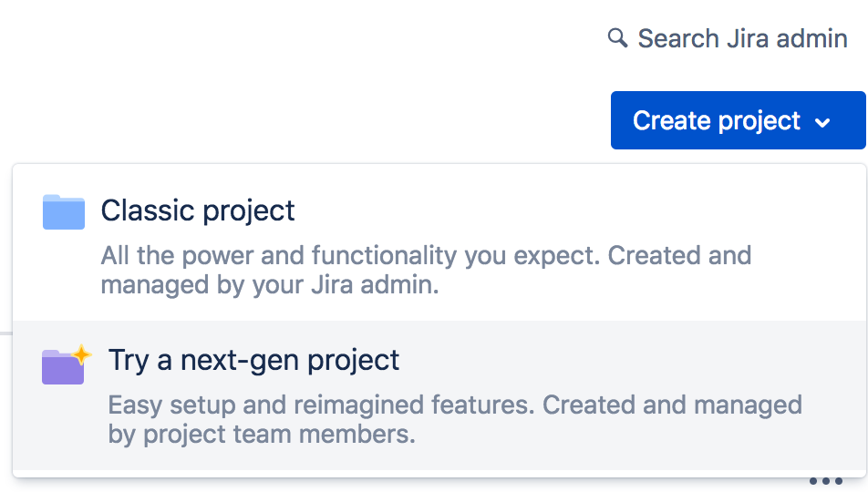The image size is (868, 492).
Task: Click the "Easy setup and reimagined features" description text
Action: (x=455, y=419)
